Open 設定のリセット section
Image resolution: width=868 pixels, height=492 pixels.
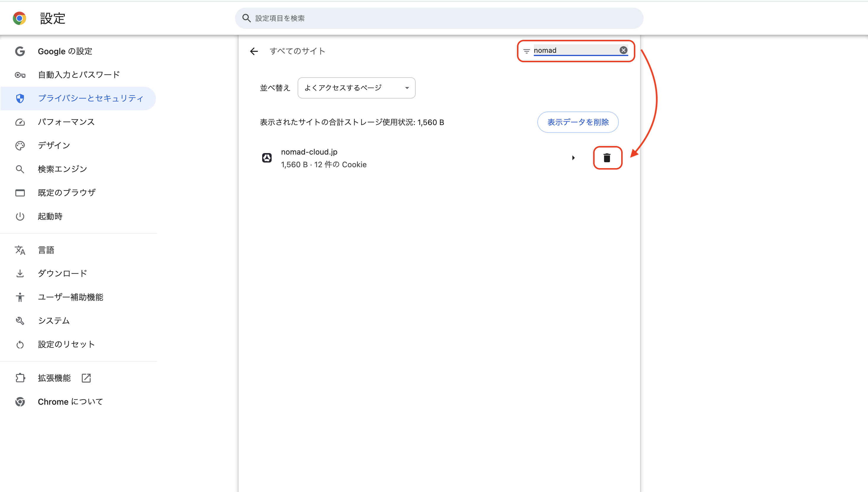pos(66,344)
